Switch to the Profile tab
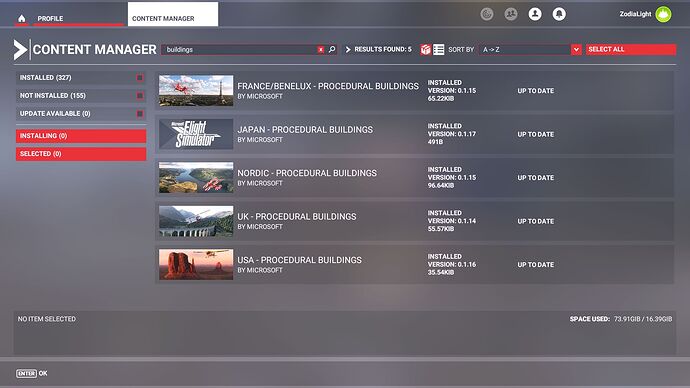 coord(50,18)
